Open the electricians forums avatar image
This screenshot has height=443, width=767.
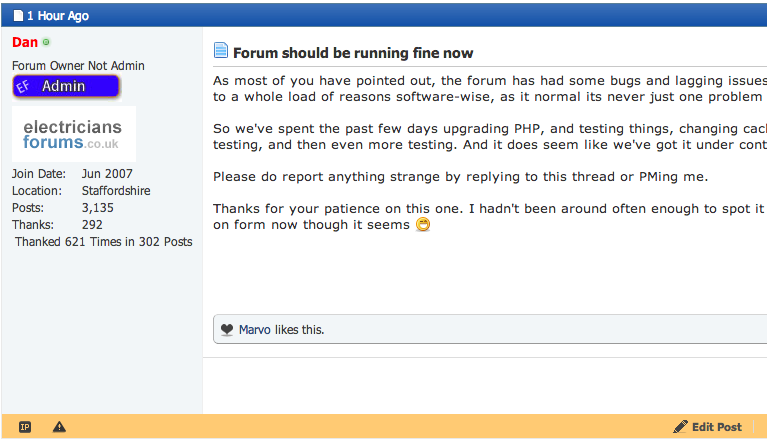(74, 134)
